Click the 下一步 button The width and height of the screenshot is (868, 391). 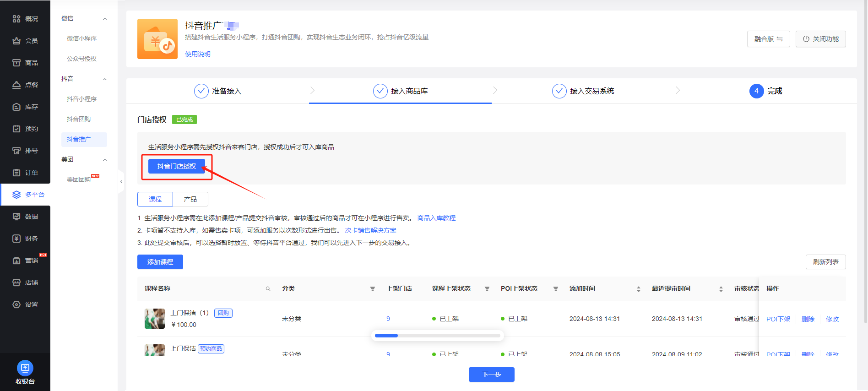[x=492, y=375]
